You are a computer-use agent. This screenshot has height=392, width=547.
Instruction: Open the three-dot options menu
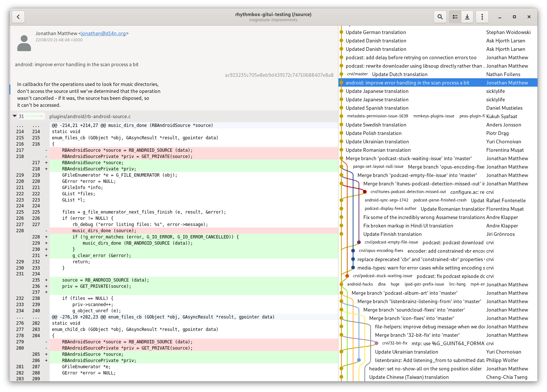tap(482, 16)
